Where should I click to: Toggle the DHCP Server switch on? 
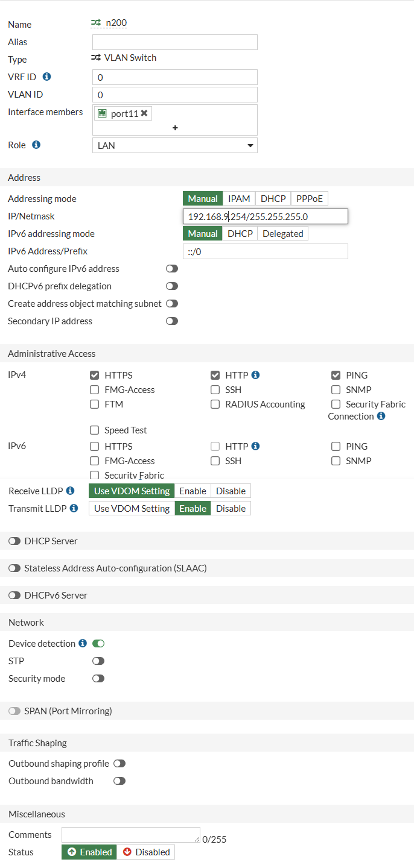14,541
